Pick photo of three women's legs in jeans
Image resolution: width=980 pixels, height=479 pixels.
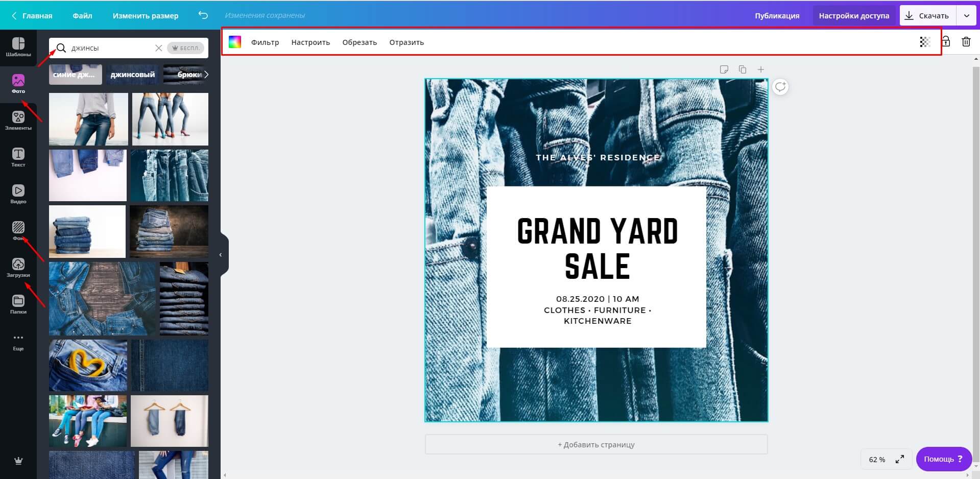[x=170, y=119]
